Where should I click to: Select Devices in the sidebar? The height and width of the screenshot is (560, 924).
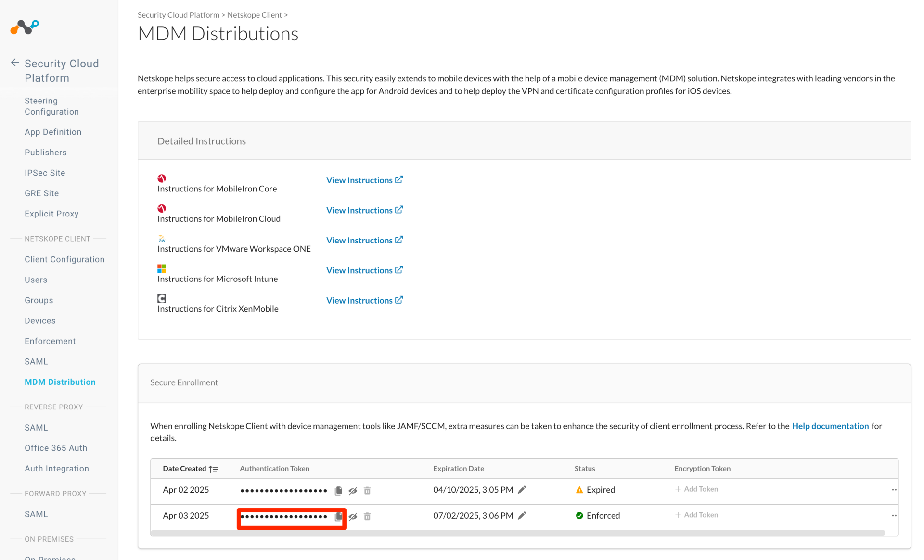[x=40, y=320]
